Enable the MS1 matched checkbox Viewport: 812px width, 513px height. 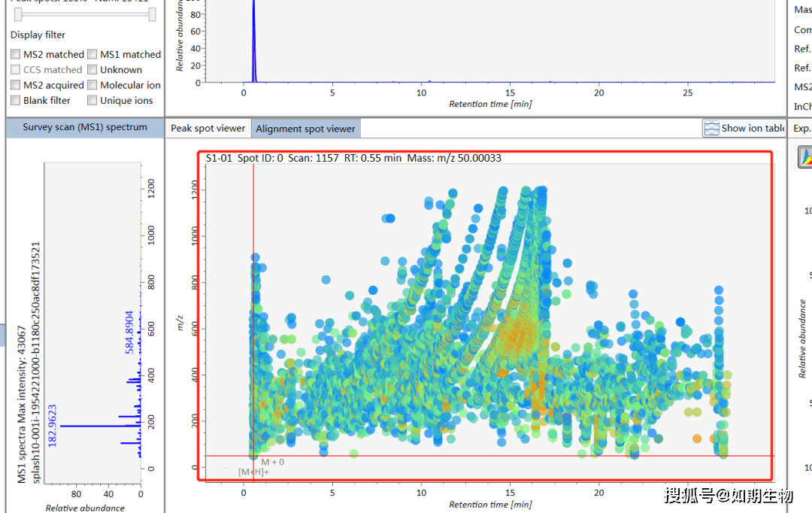pyautogui.click(x=92, y=54)
